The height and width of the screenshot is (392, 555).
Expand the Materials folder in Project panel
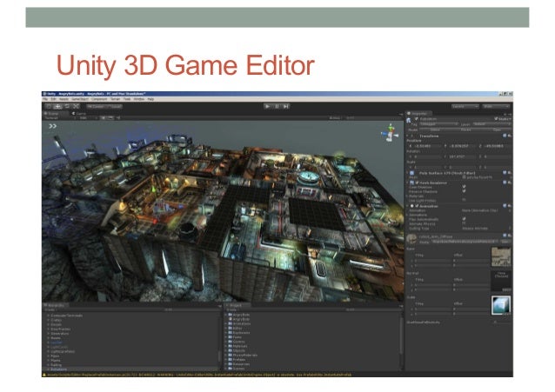click(226, 346)
